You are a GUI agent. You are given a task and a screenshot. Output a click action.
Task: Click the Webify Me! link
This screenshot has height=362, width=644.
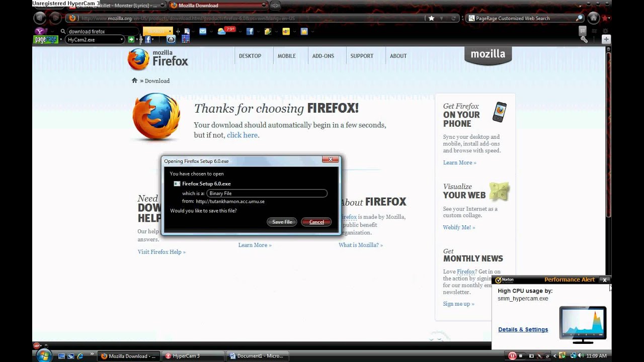coord(459,227)
